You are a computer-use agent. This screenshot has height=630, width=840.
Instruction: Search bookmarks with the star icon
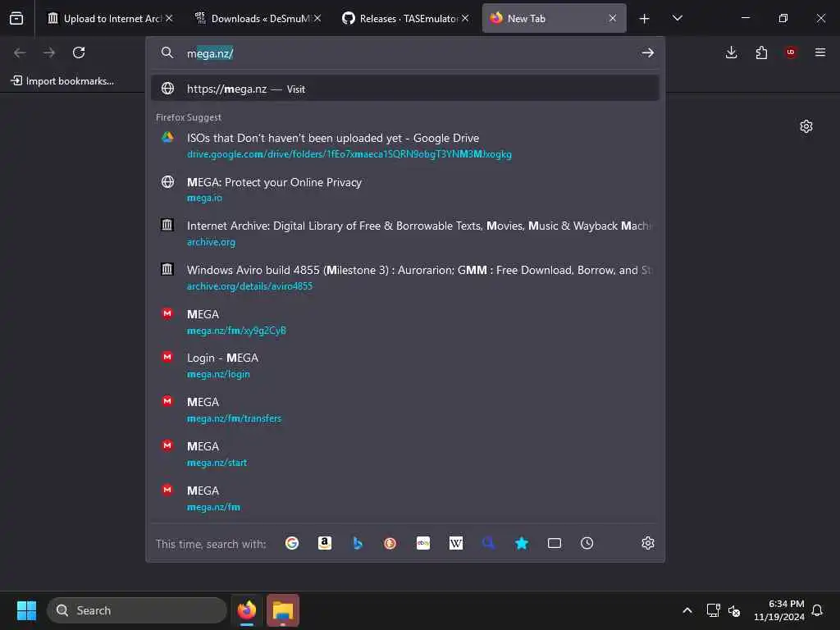pyautogui.click(x=521, y=543)
